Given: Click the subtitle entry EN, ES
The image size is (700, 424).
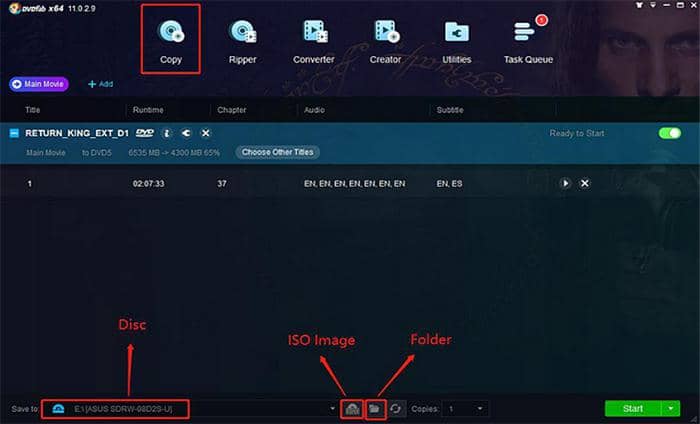Looking at the screenshot, I should coord(449,183).
